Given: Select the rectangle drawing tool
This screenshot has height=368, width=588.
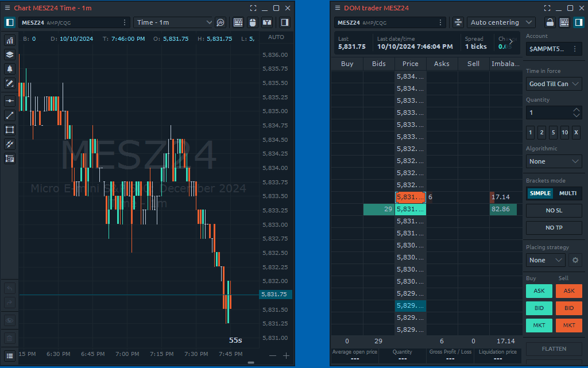Looking at the screenshot, I should [10, 130].
